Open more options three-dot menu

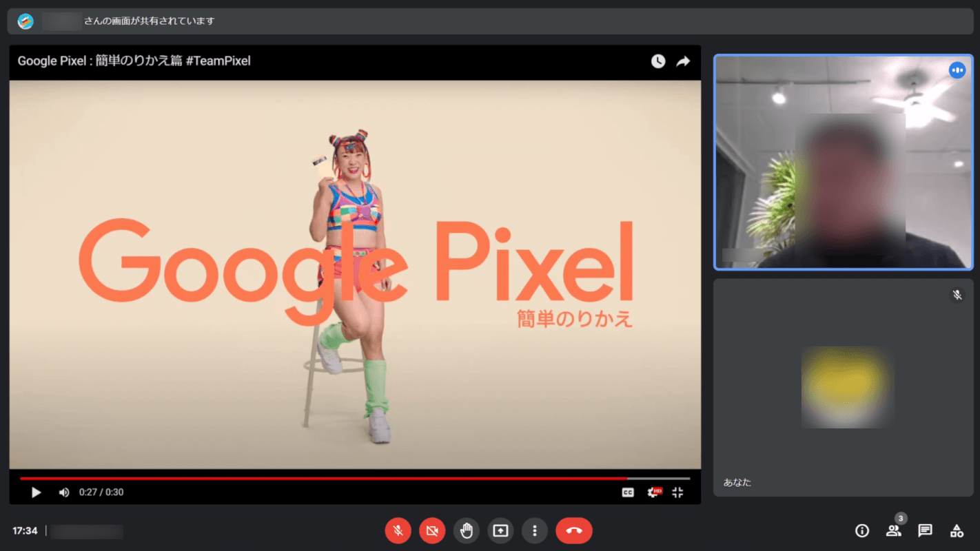pos(535,530)
